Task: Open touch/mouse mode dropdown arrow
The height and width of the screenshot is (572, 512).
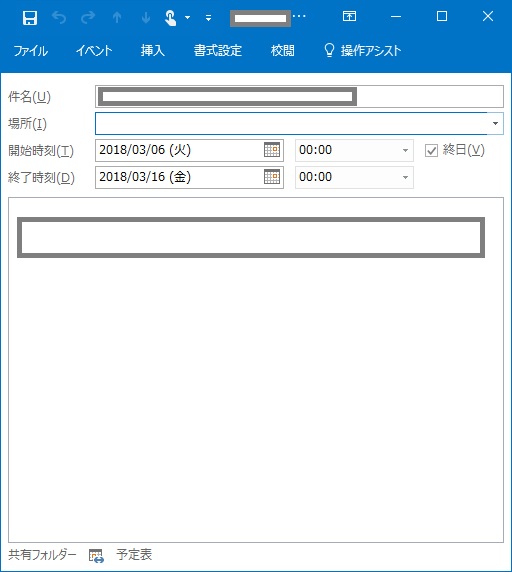Action: [187, 18]
